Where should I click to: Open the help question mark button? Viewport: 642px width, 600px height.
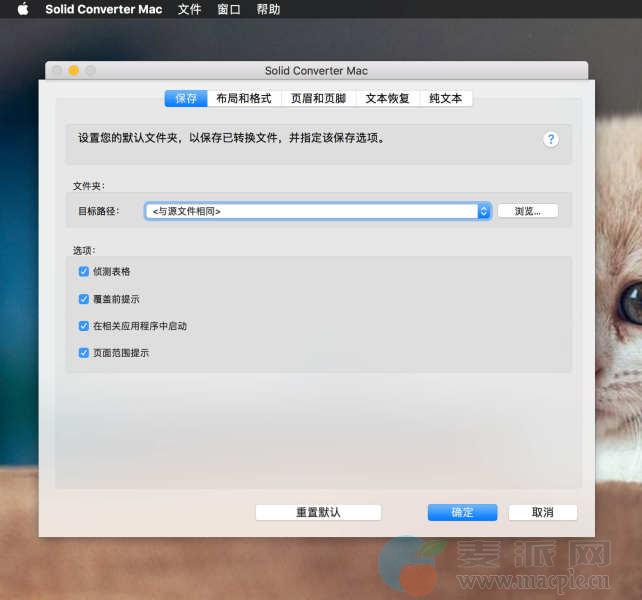pyautogui.click(x=551, y=139)
